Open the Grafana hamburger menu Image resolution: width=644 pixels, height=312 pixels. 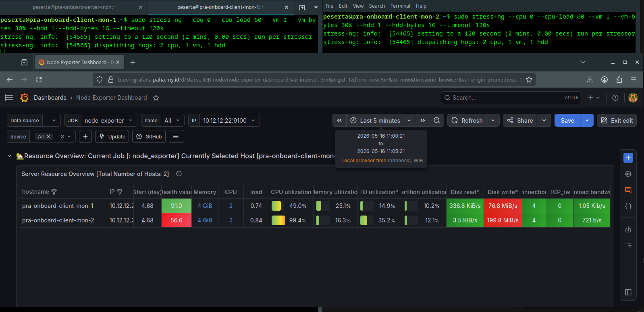[x=9, y=98]
